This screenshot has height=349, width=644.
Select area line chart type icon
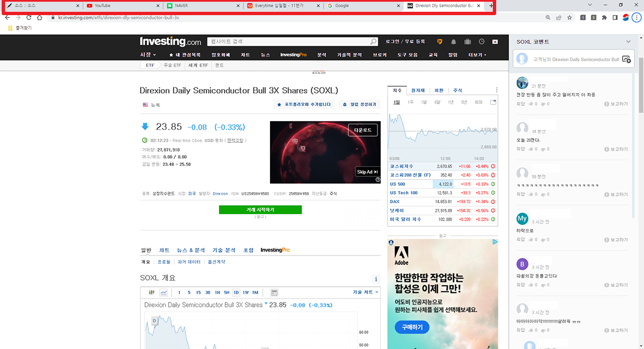click(x=164, y=292)
